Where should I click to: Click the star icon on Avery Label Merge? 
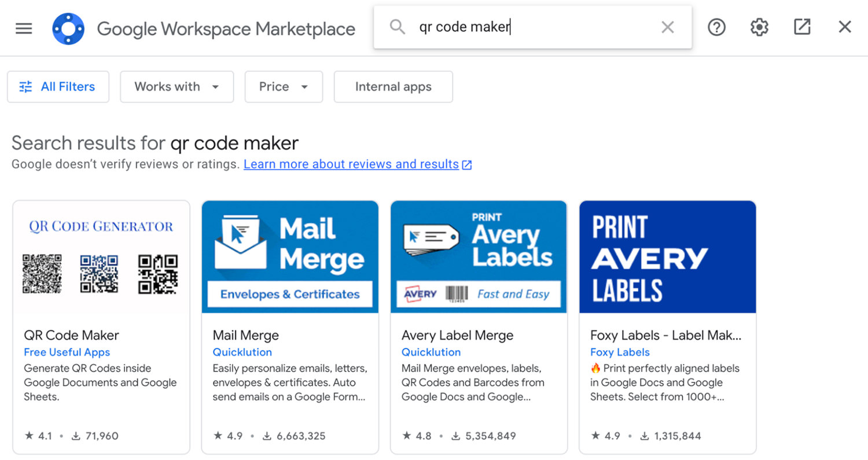407,436
